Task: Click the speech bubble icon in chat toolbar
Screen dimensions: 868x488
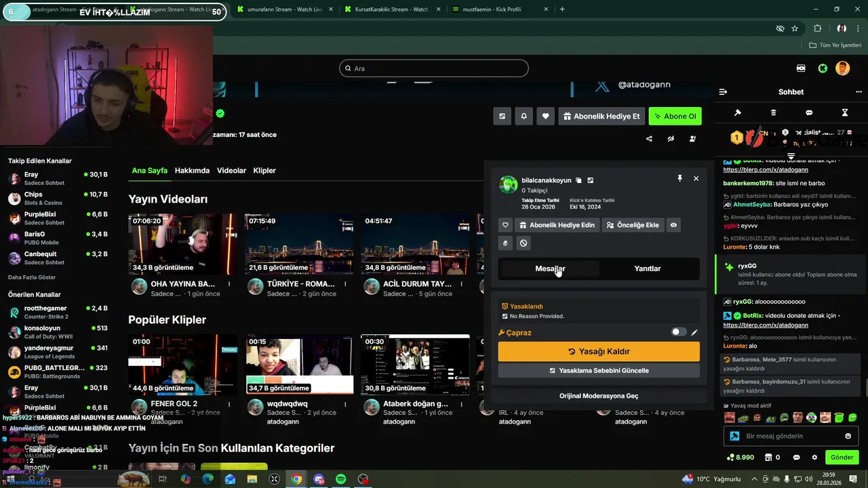Action: pos(809,113)
